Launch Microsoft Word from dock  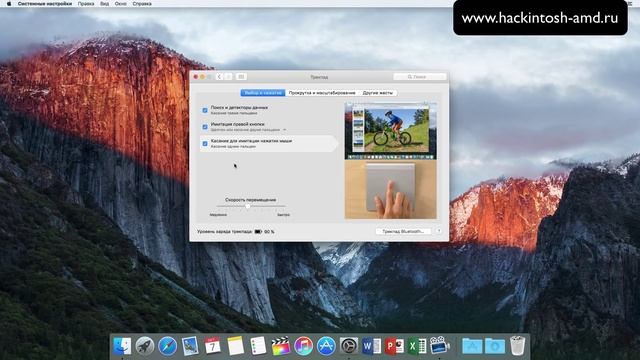click(x=371, y=346)
